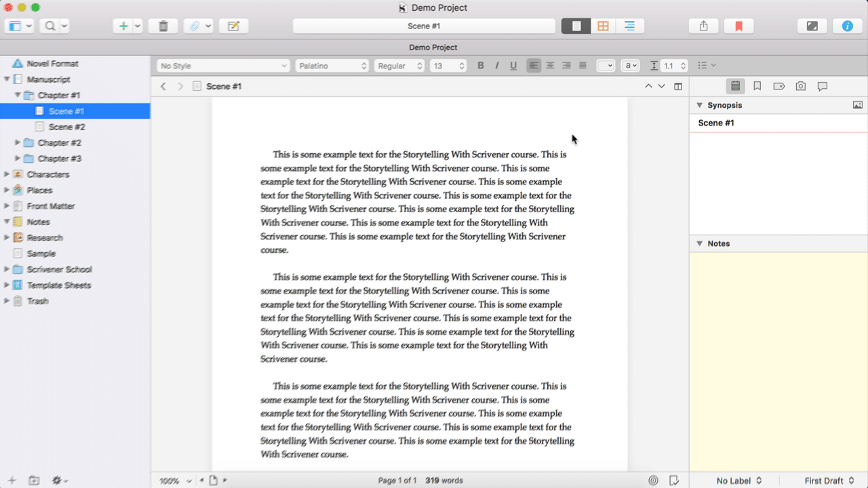Open the Notes tab in Inspector
Screen dimensions: 868x488
(x=735, y=86)
